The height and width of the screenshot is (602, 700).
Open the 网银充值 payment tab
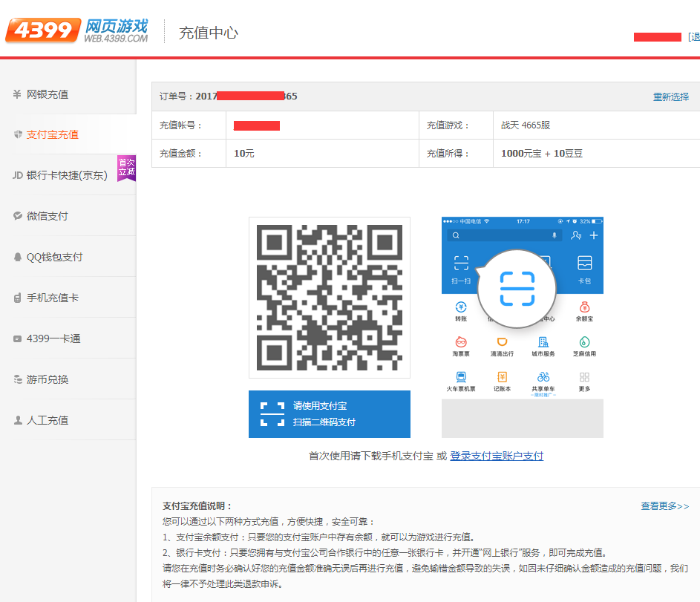(48, 94)
